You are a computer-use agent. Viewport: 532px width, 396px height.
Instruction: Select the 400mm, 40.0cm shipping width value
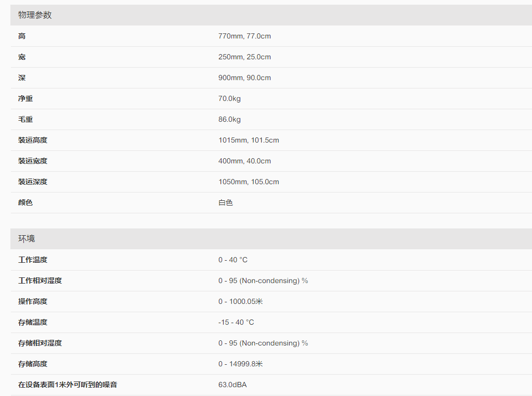point(244,161)
